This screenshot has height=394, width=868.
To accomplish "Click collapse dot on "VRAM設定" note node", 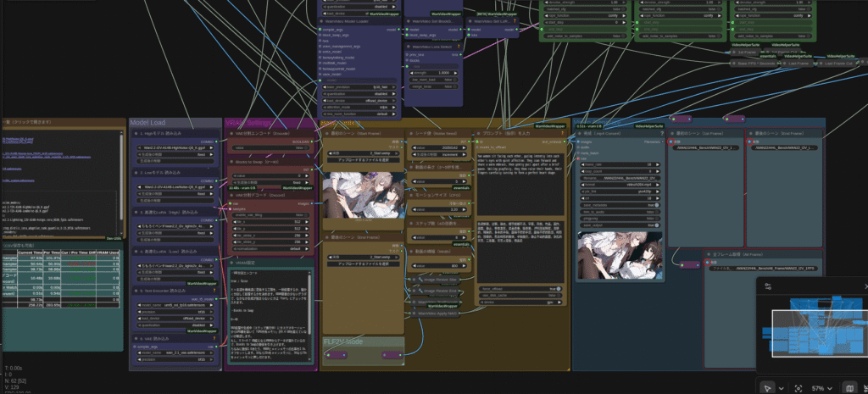I will [x=230, y=263].
